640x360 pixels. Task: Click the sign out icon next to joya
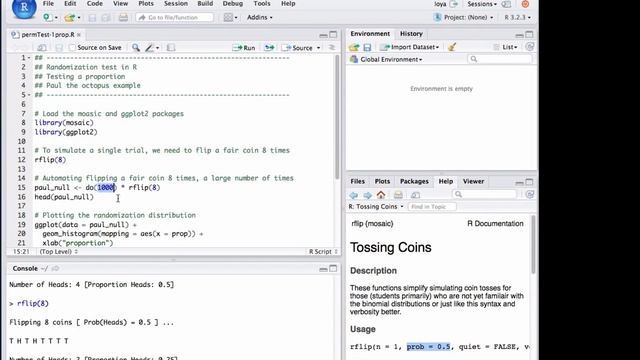coord(453,4)
